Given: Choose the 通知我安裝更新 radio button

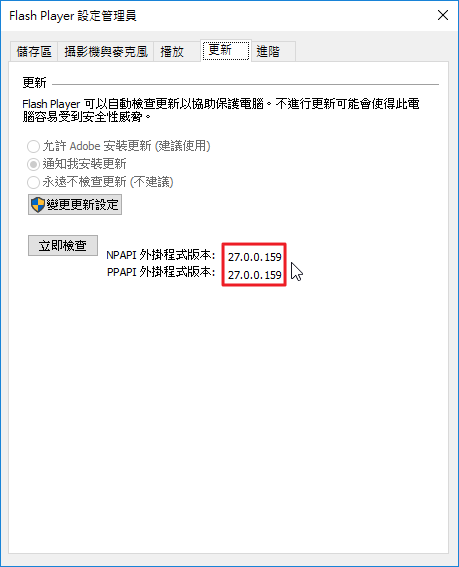Looking at the screenshot, I should tap(33, 165).
